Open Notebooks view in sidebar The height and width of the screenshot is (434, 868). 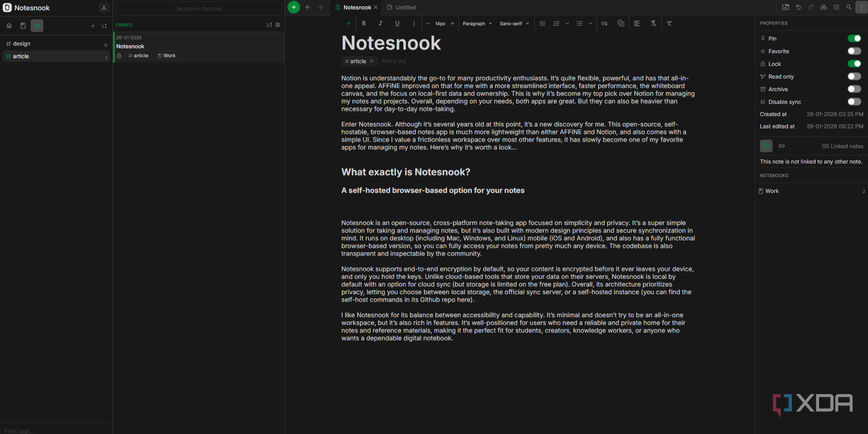pos(23,26)
